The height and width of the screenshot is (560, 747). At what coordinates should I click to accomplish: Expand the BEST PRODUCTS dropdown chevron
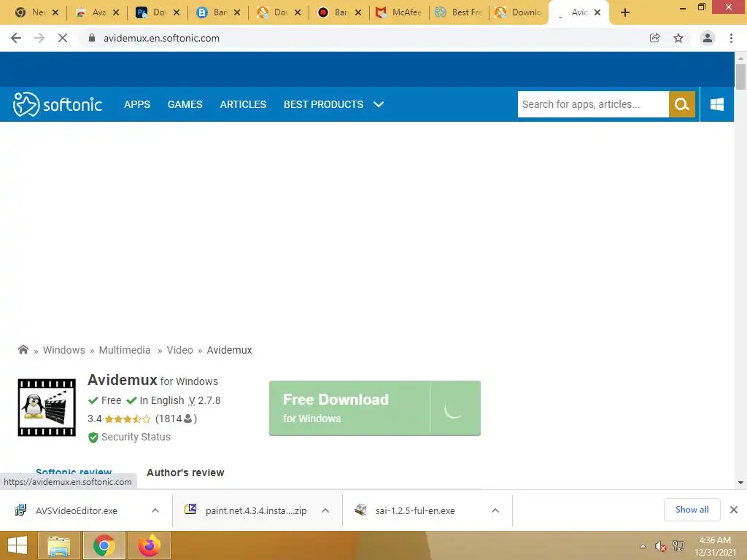(379, 104)
